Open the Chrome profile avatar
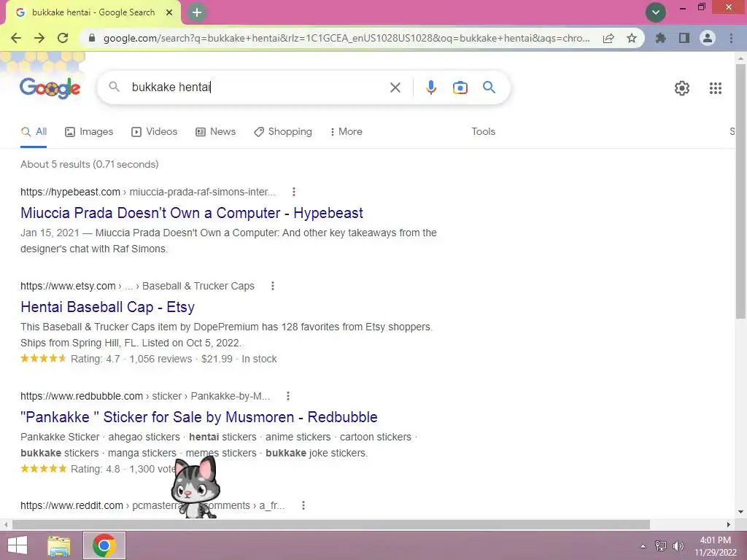The image size is (747, 560). [x=708, y=38]
